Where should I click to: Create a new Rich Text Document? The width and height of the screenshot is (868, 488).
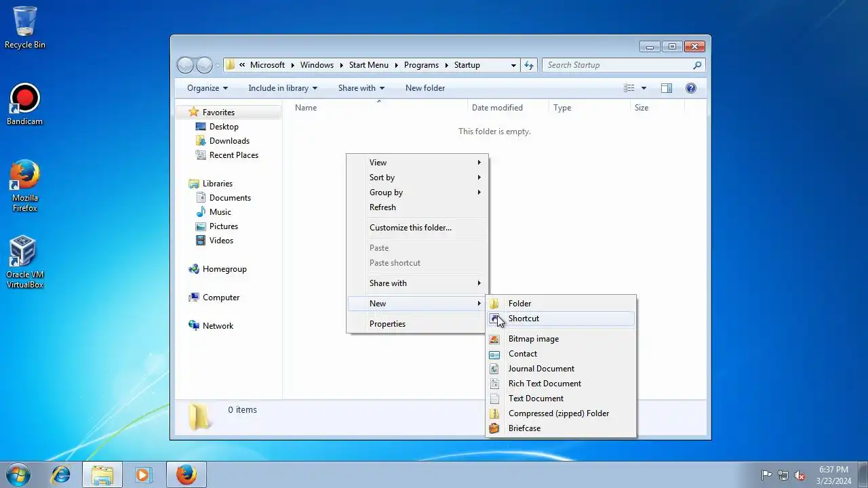tap(561, 384)
